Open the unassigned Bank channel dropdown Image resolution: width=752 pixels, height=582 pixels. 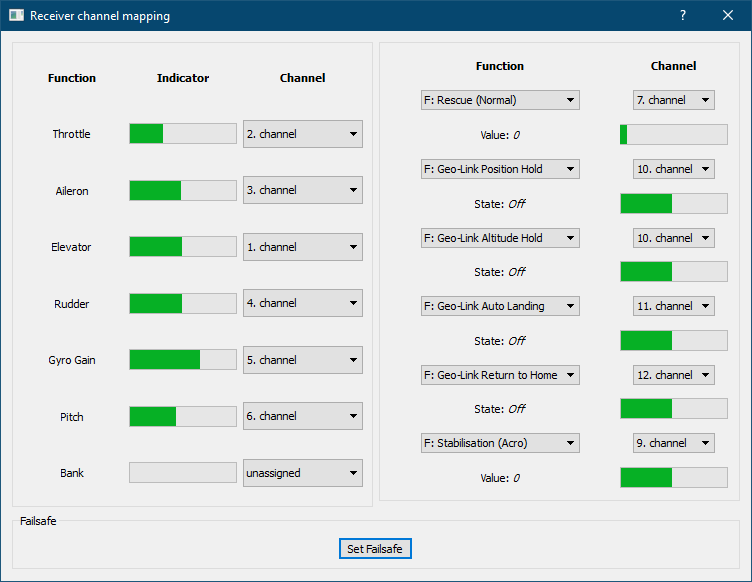tap(302, 473)
